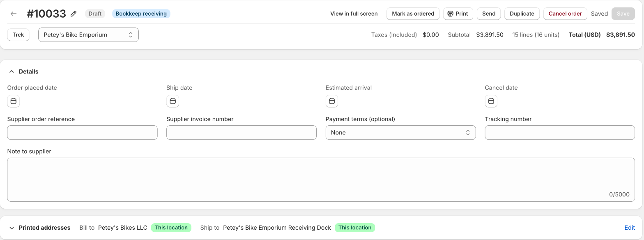The image size is (644, 240).
Task: Open Cancel date calendar picker
Action: pos(491,101)
